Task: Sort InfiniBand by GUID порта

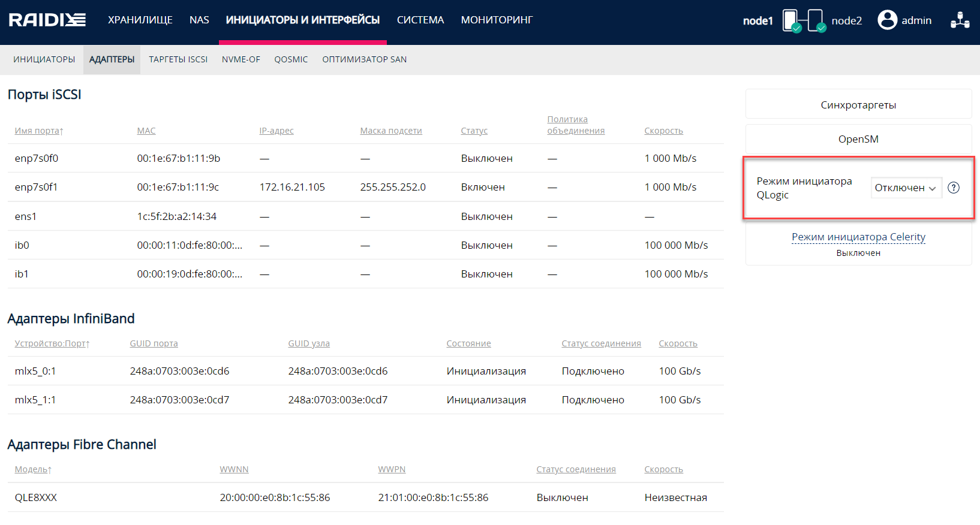Action: coord(154,343)
